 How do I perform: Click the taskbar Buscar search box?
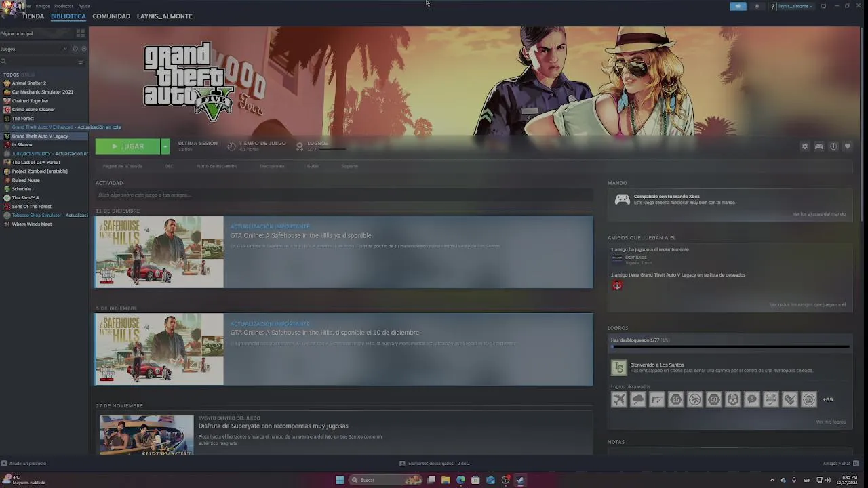point(387,480)
